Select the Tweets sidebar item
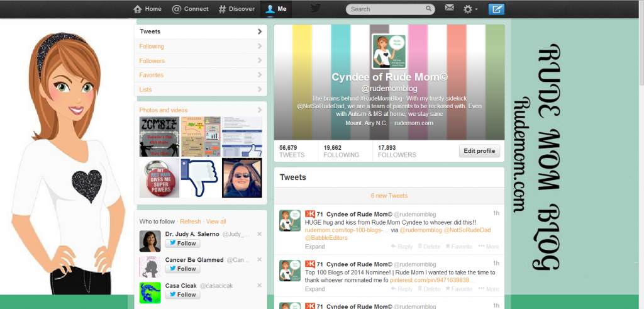This screenshot has width=644, height=309. [201, 31]
